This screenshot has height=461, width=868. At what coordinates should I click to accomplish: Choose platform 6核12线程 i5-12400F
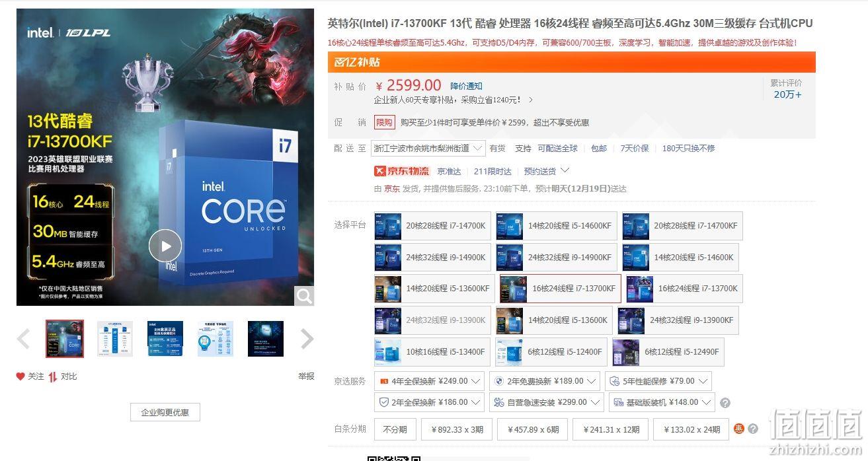pyautogui.click(x=552, y=352)
